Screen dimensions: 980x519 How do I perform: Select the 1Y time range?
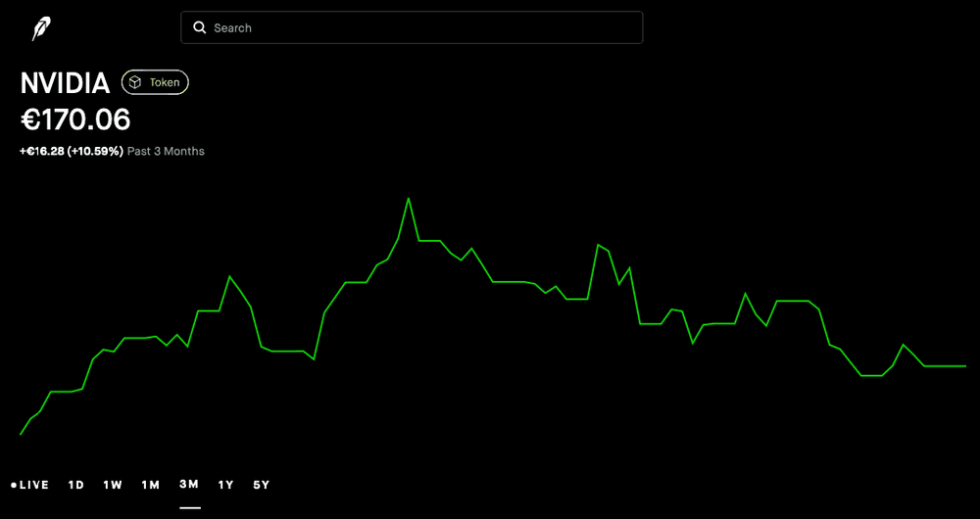tap(225, 485)
